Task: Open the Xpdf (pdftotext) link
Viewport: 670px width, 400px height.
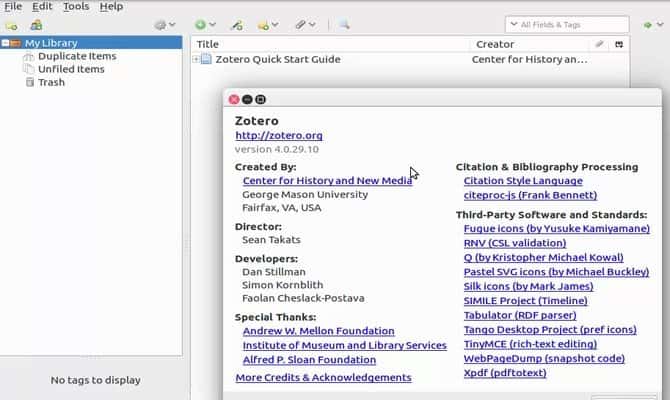Action: coord(505,373)
